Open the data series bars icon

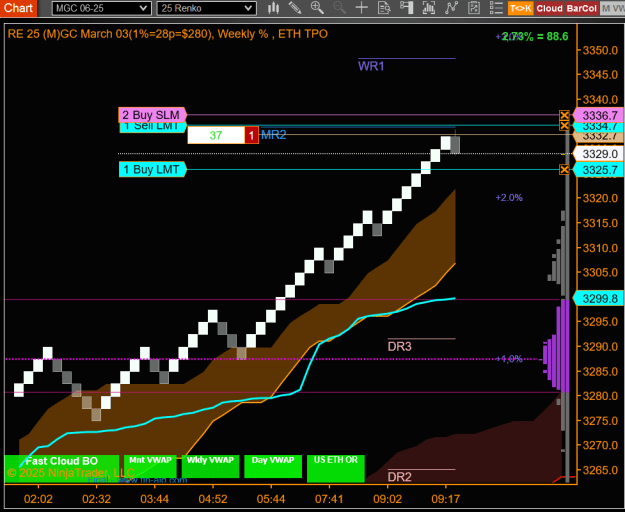pos(429,8)
